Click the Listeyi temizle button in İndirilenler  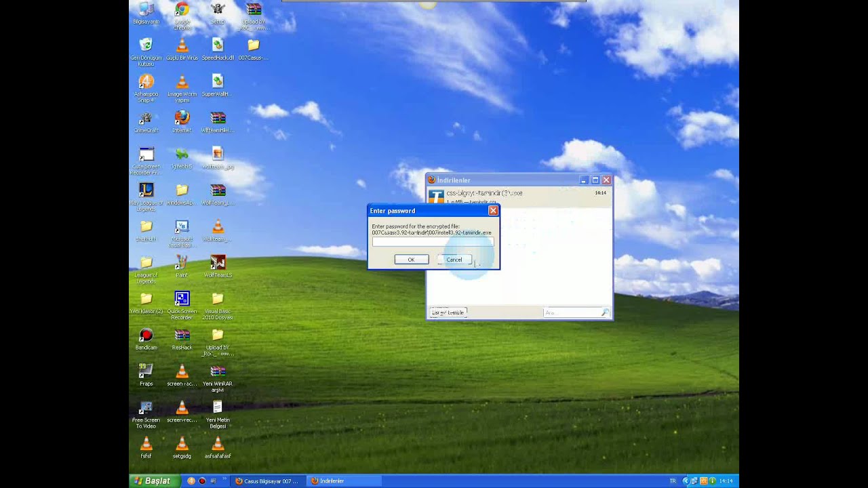(x=448, y=312)
